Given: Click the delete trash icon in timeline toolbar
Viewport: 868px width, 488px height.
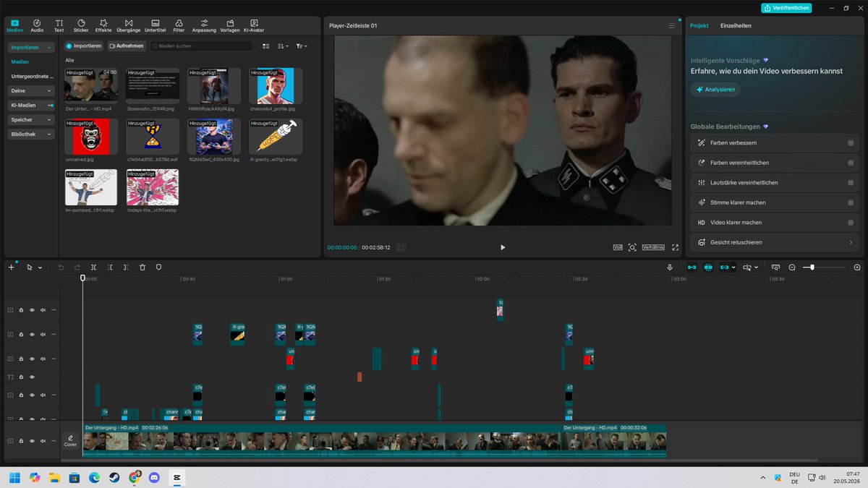Looking at the screenshot, I should point(142,267).
